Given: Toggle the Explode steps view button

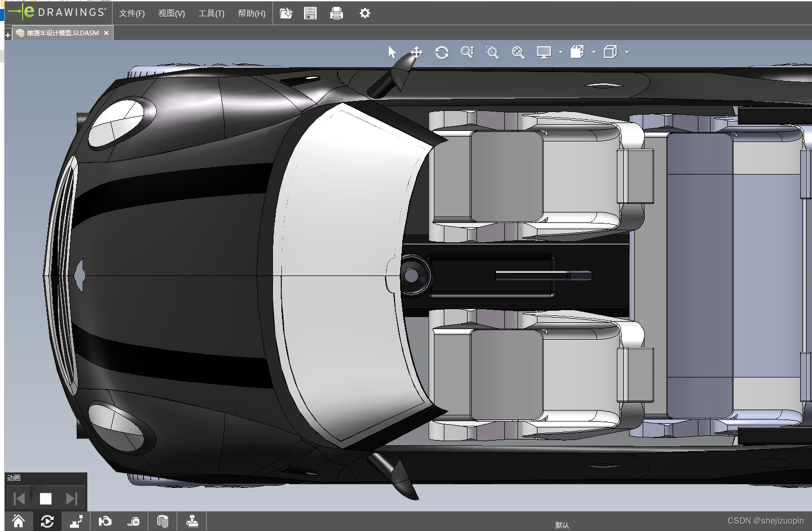Looking at the screenshot, I should tap(76, 521).
